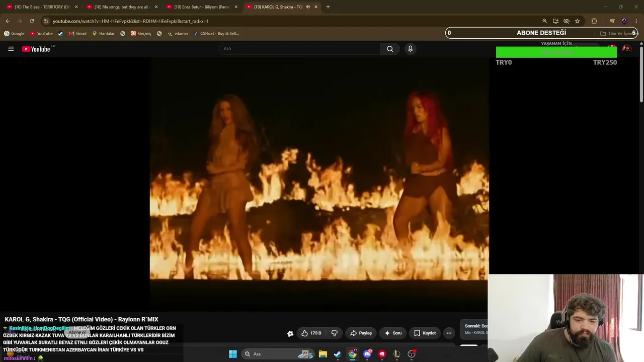This screenshot has height=362, width=644.
Task: Start voice search with microphone icon
Action: [410, 49]
